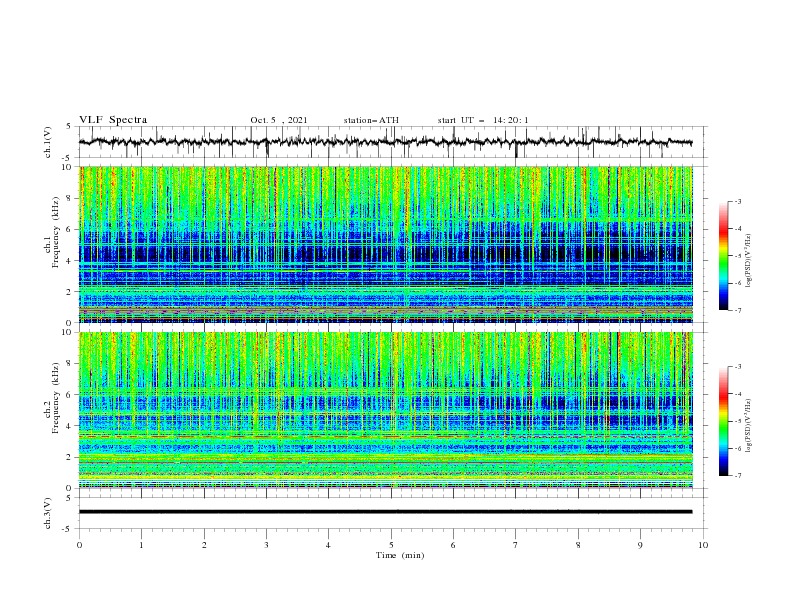Click the "6" frequency tick of ch.1 spectrogram

[x=71, y=229]
